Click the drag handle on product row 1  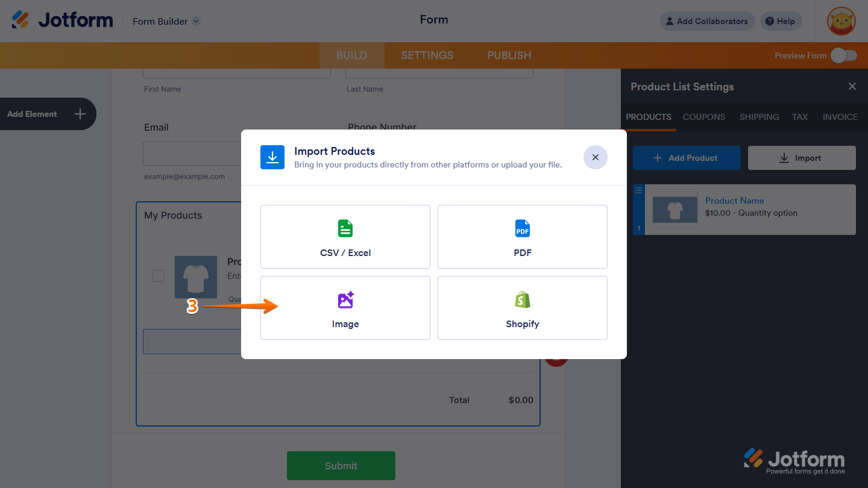tap(639, 190)
